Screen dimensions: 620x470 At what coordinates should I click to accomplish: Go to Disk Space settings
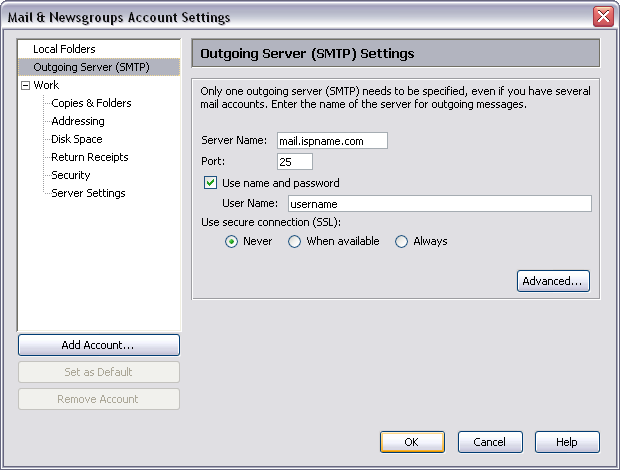point(77,139)
